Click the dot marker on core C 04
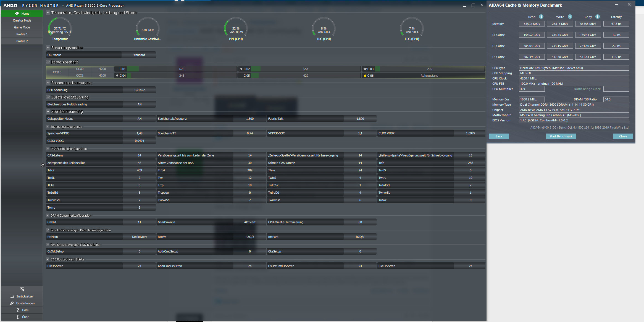 point(117,76)
